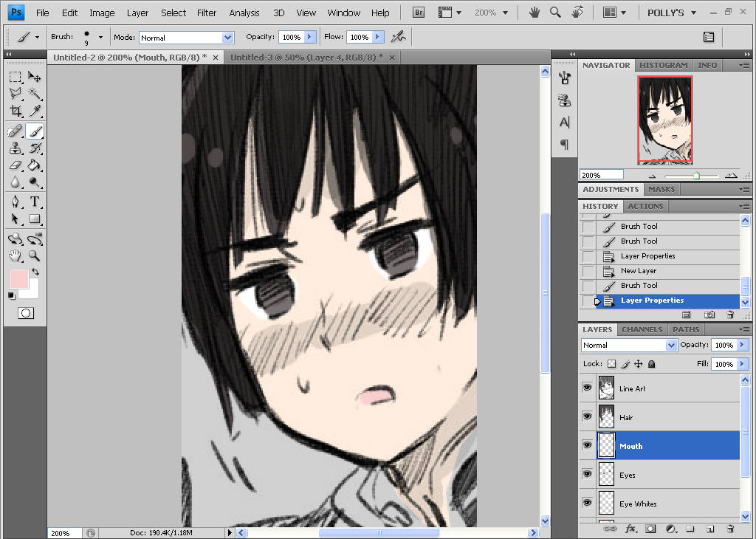This screenshot has height=539, width=756.
Task: Toggle Quick Mask mode
Action: coord(26,313)
